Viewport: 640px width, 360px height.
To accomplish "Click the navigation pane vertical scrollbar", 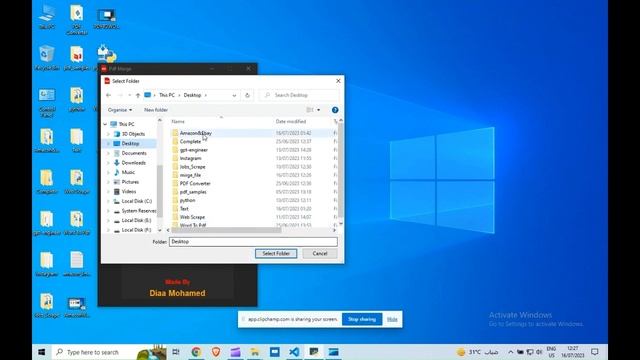I will coord(160,192).
